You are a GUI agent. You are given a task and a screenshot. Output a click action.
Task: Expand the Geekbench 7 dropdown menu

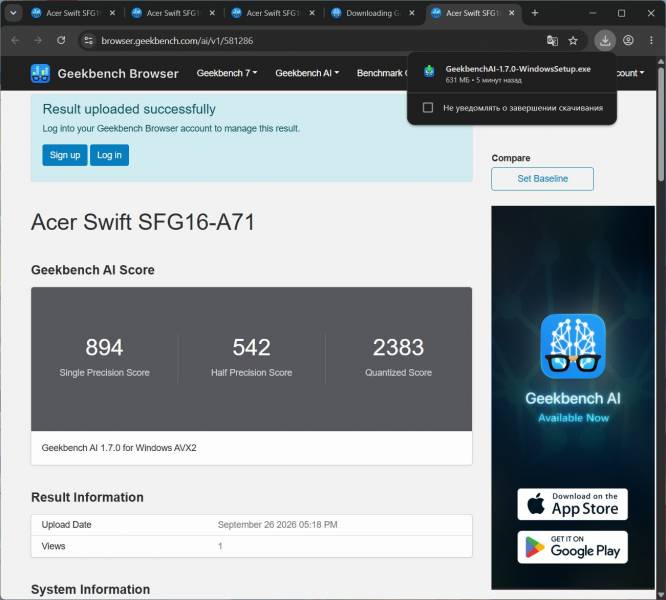[227, 73]
